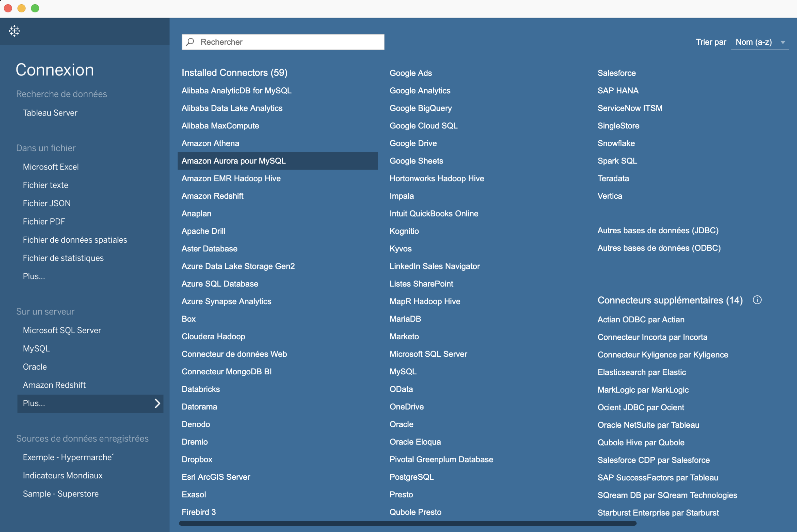Click the chevron arrow on Plus… row
This screenshot has width=797, height=532.
pyautogui.click(x=157, y=403)
